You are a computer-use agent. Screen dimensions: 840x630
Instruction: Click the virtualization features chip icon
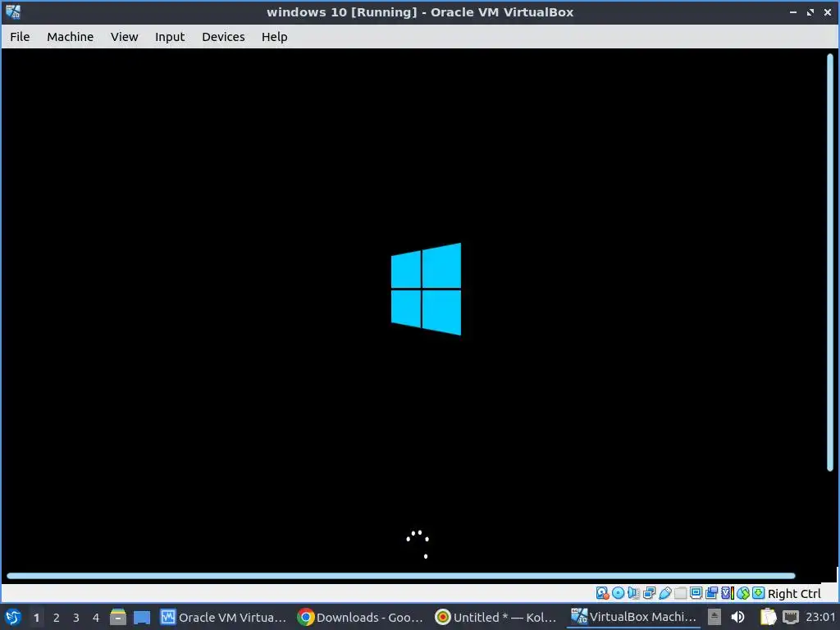coord(728,593)
